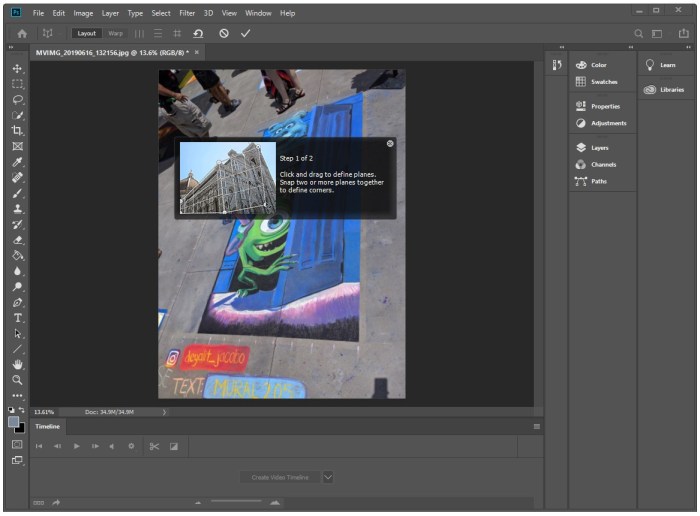The image size is (700, 516).
Task: Cancel perspective warp operation
Action: click(x=224, y=33)
